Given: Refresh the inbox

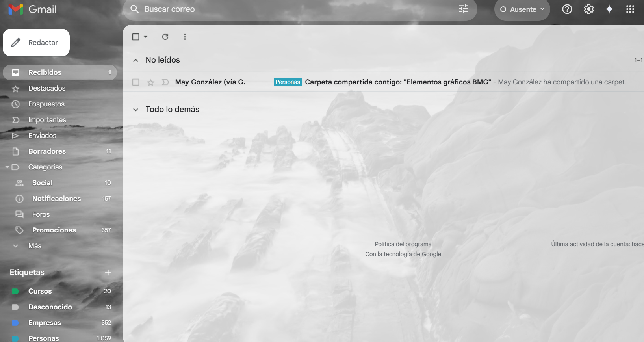Looking at the screenshot, I should [x=165, y=37].
